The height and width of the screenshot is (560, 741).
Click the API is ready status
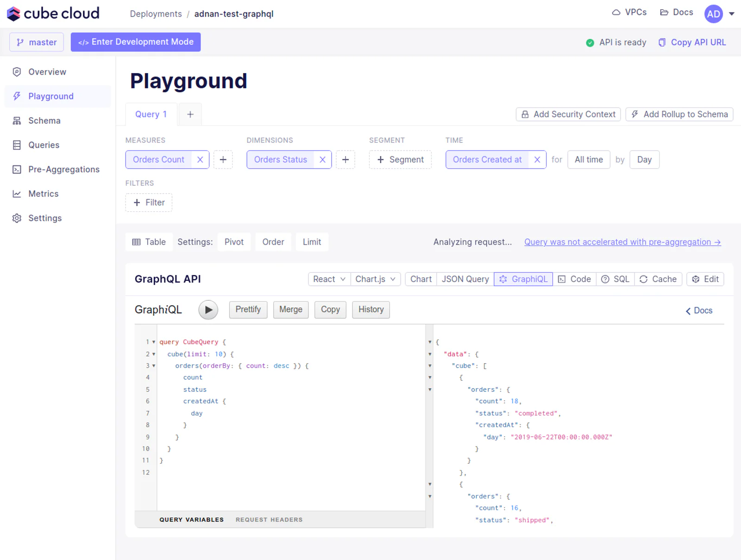click(x=616, y=43)
